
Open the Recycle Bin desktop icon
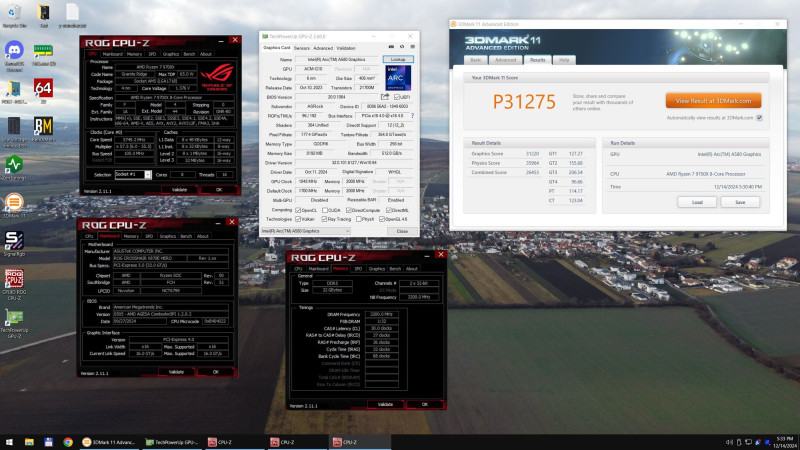[14, 15]
